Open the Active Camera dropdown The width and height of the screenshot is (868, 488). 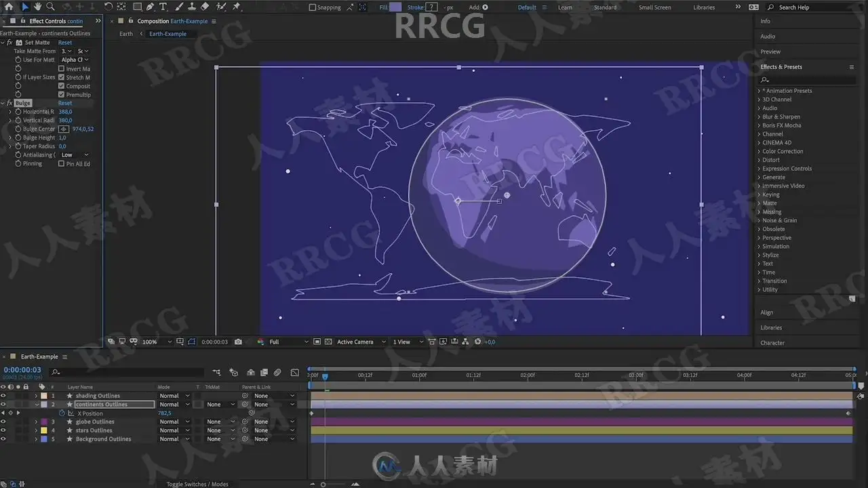coord(361,342)
